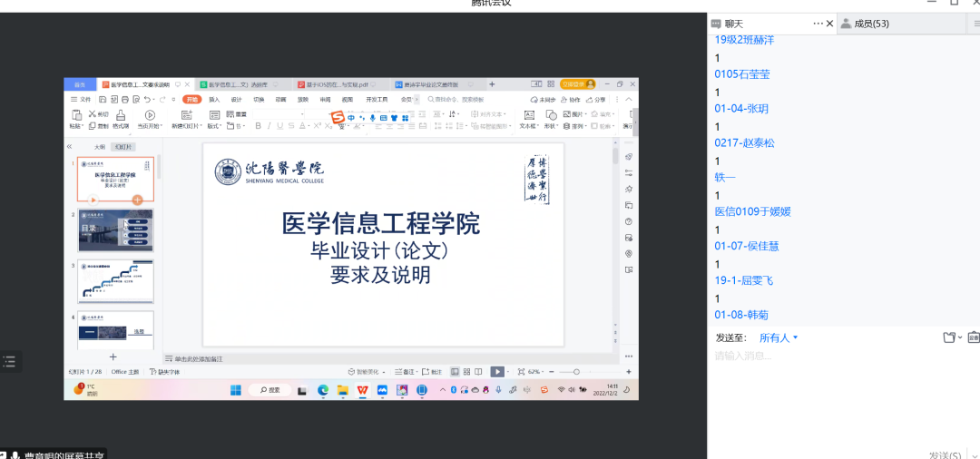Viewport: 980px width, 459px height.
Task: Open the chat file-send folder icon
Action: pyautogui.click(x=949, y=337)
